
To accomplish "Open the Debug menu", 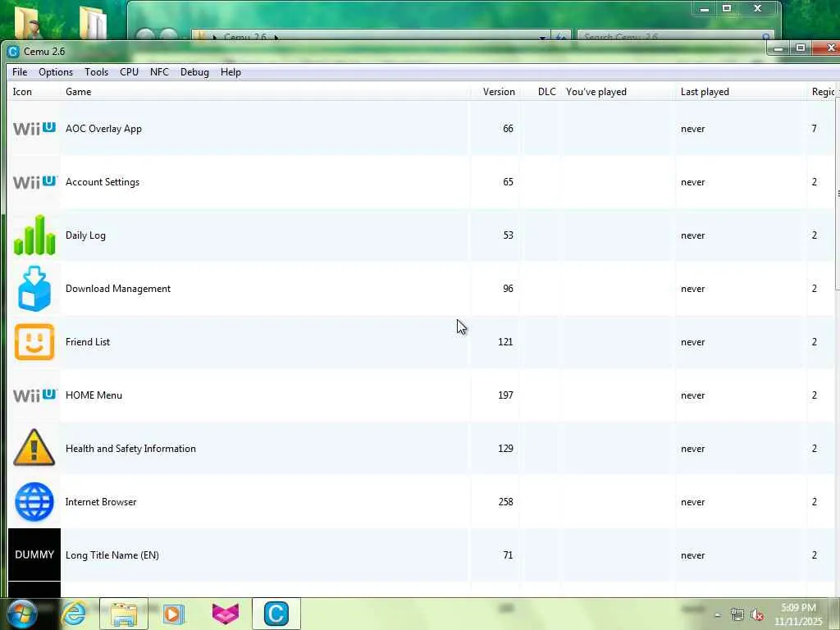I will pyautogui.click(x=194, y=72).
